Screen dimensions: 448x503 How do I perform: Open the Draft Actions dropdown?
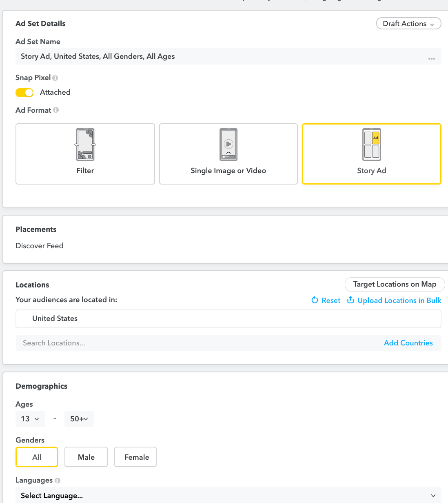(x=408, y=24)
